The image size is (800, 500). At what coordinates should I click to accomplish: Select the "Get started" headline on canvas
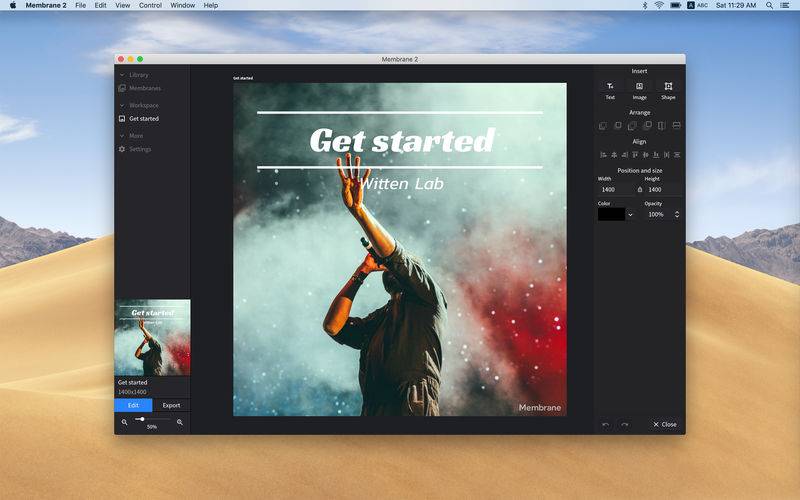[402, 140]
